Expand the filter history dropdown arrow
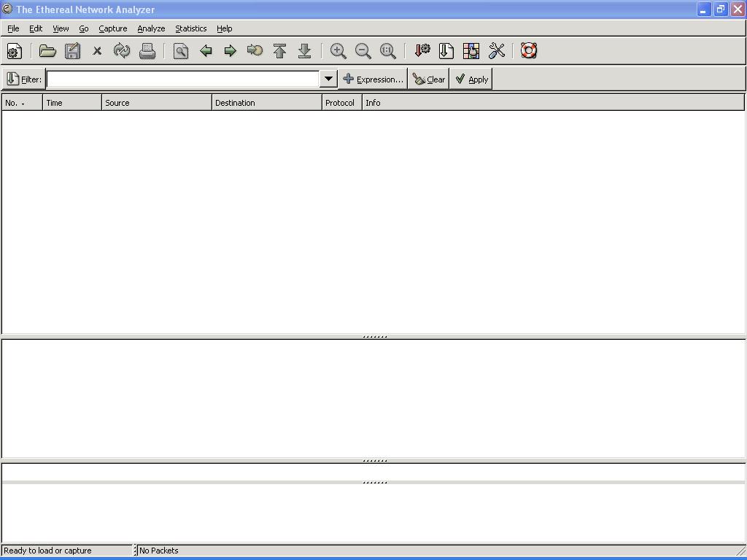This screenshot has width=747, height=560. [x=328, y=79]
